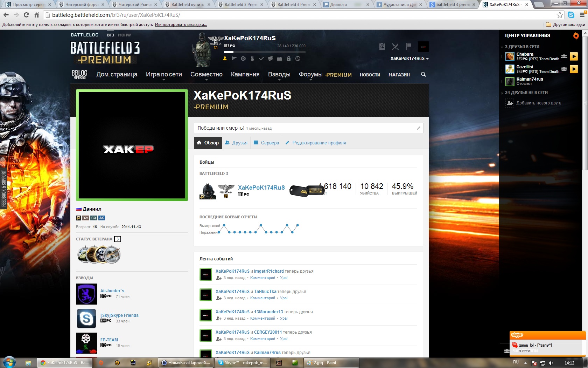Reload the page in Chrome
The height and width of the screenshot is (368, 588).
pos(26,15)
